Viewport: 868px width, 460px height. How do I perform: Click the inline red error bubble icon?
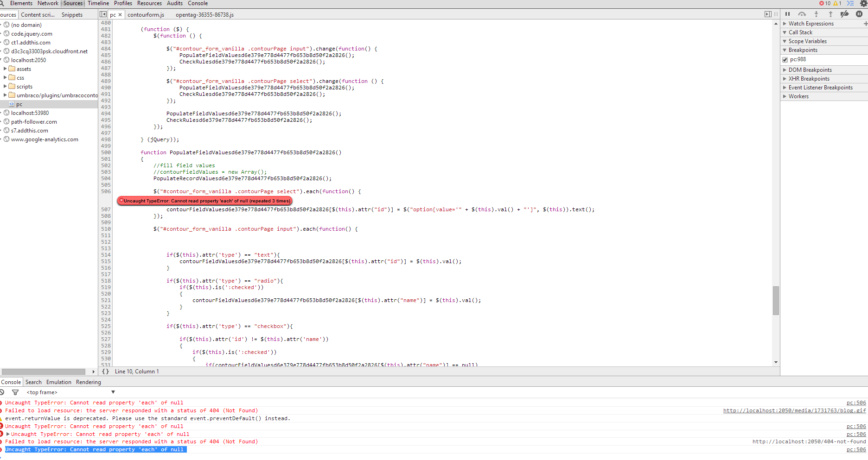point(121,201)
